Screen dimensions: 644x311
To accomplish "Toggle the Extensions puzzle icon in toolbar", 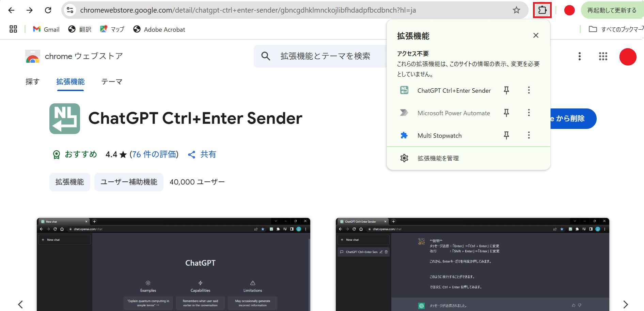I will 542,10.
